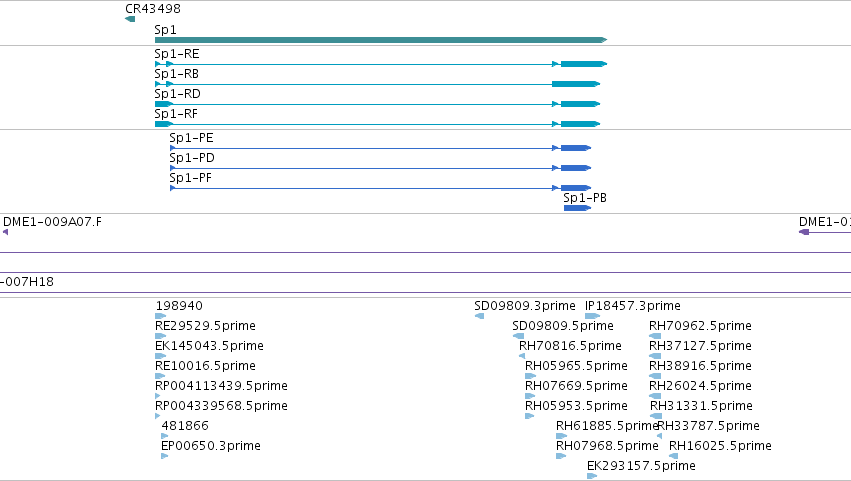Click the Sp1 gene span bar
The image size is (851, 481).
click(381, 40)
